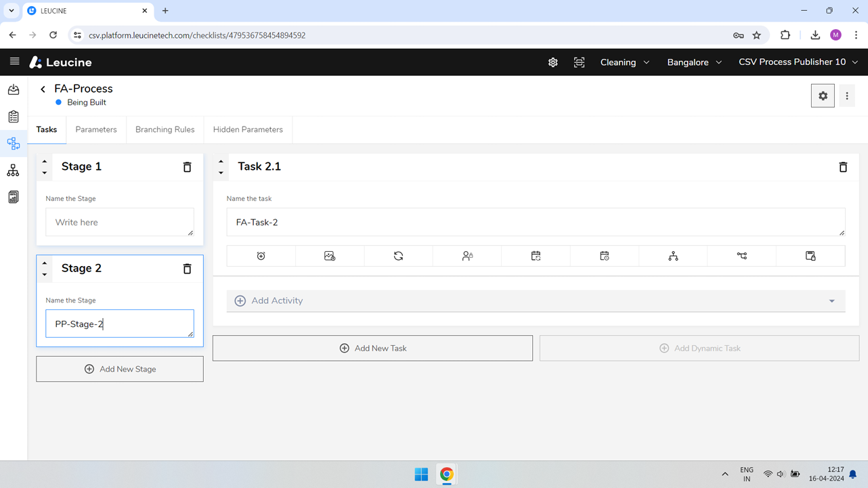Open the settings gear in the header bar
Viewport: 868px width, 488px height.
[553, 62]
